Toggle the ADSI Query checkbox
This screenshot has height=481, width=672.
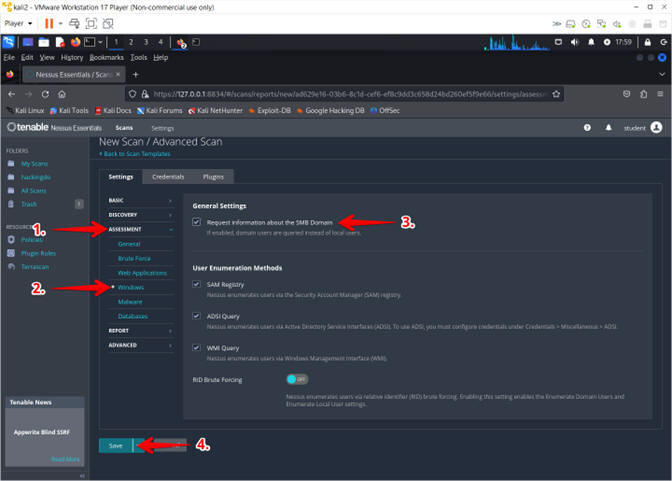[196, 316]
